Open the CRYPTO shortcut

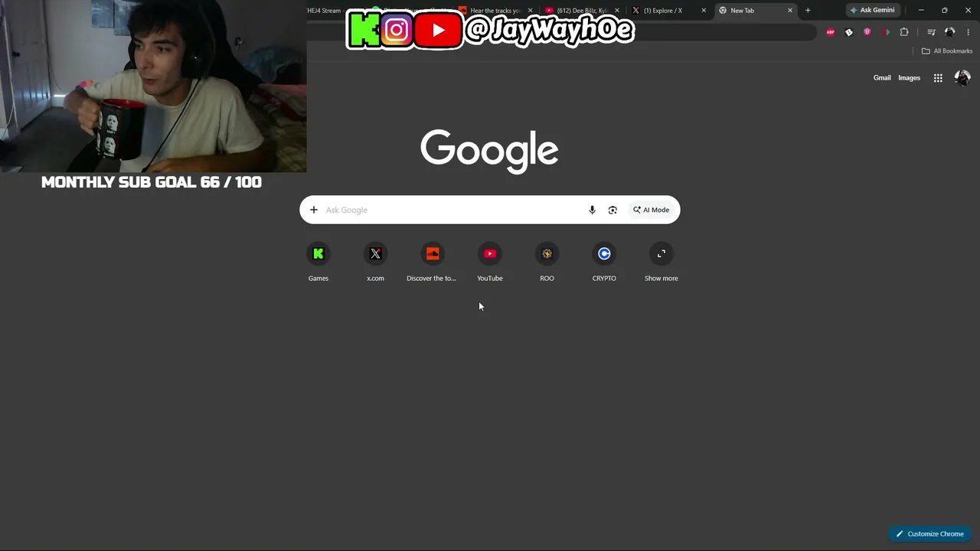[x=604, y=262]
